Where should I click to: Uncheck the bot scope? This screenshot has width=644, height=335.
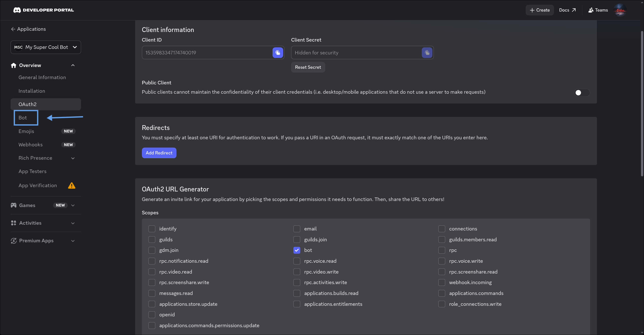(x=297, y=250)
